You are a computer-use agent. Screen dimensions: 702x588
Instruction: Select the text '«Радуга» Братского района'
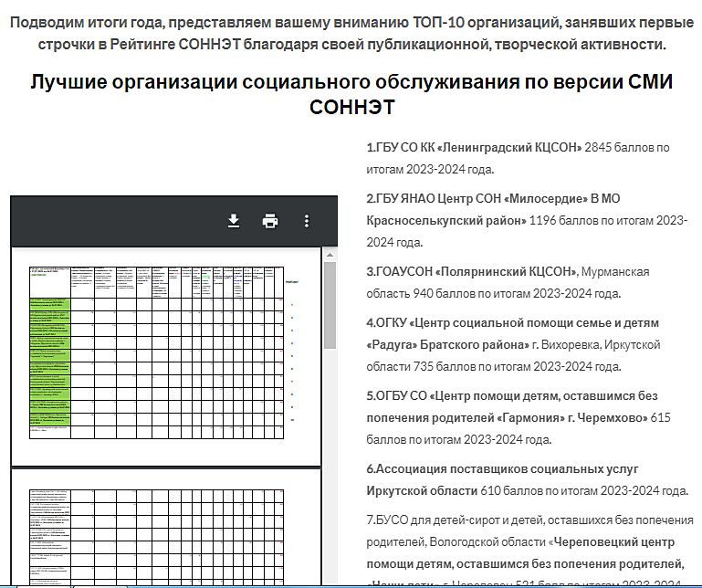point(447,345)
